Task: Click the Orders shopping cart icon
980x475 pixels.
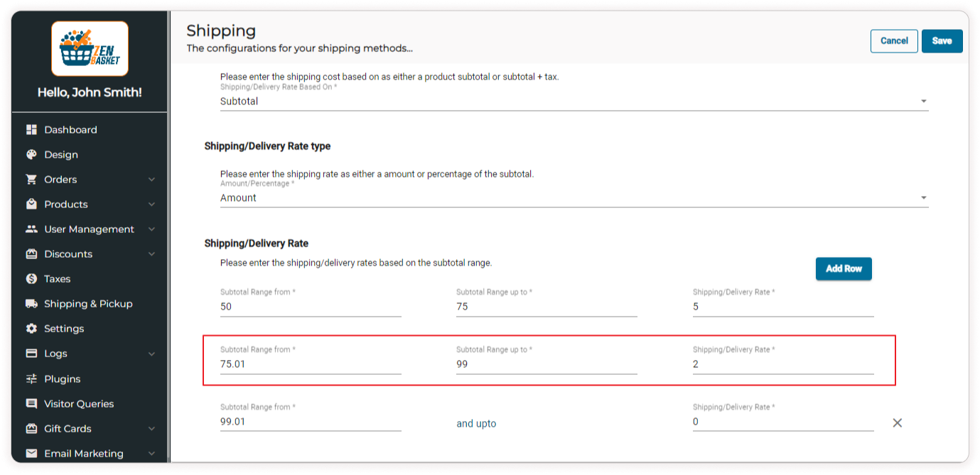Action: tap(31, 180)
